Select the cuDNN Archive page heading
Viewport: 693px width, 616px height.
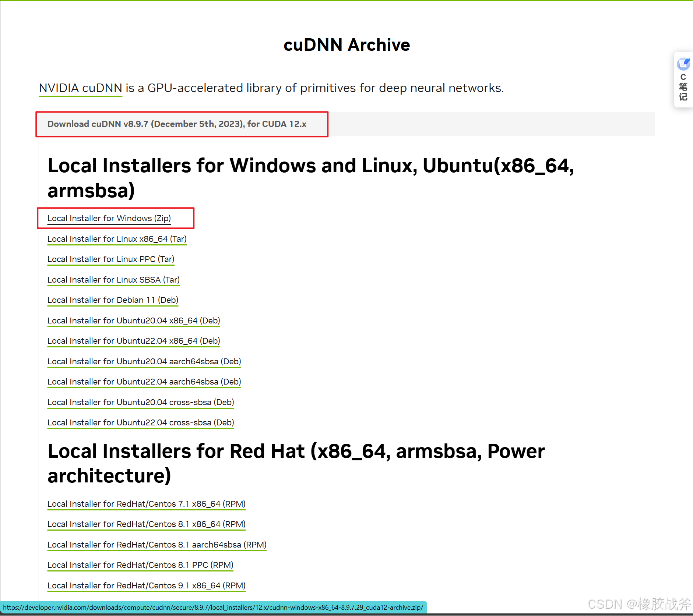pyautogui.click(x=346, y=45)
